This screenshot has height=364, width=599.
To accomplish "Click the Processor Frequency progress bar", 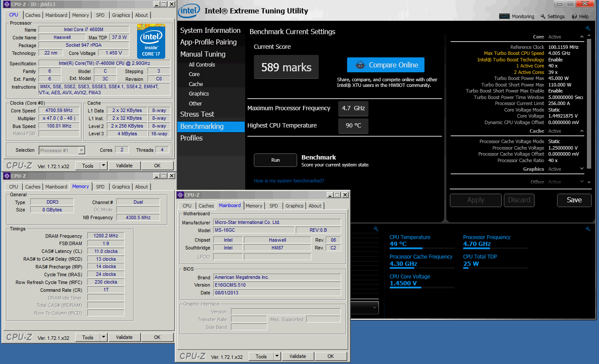I will coord(496,248).
